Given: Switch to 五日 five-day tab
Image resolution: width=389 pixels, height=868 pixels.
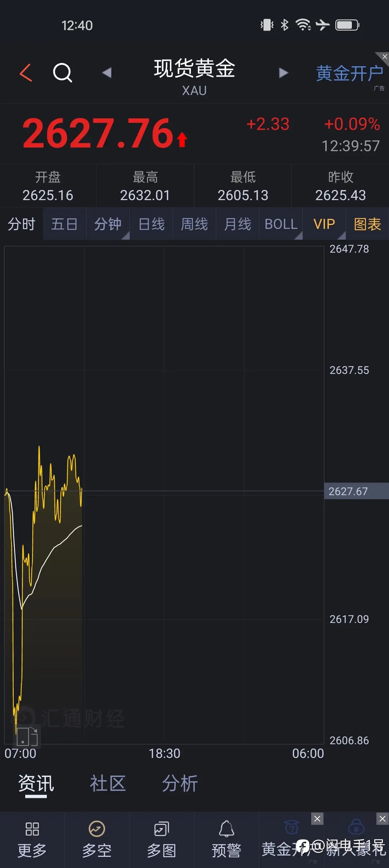Looking at the screenshot, I should coord(64,224).
